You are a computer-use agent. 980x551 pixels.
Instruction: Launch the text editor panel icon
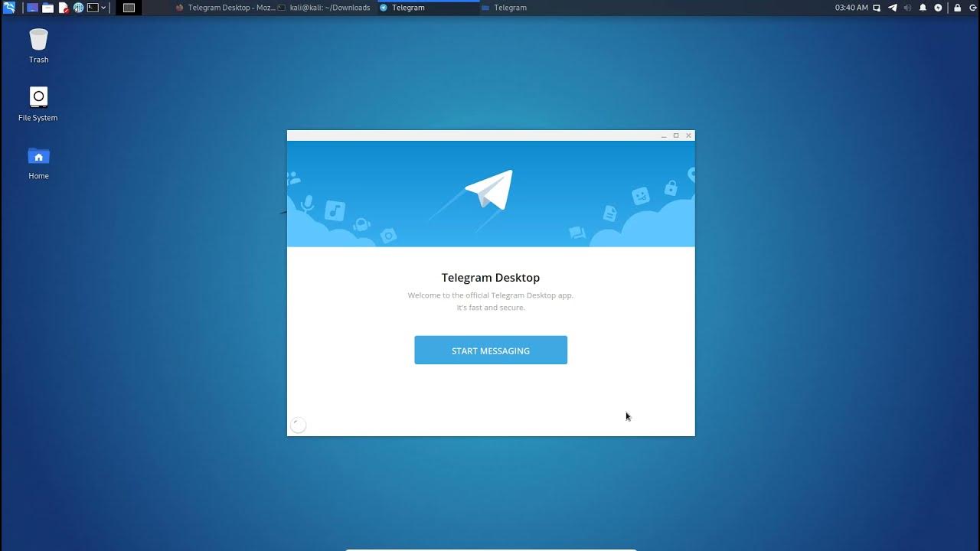point(64,8)
